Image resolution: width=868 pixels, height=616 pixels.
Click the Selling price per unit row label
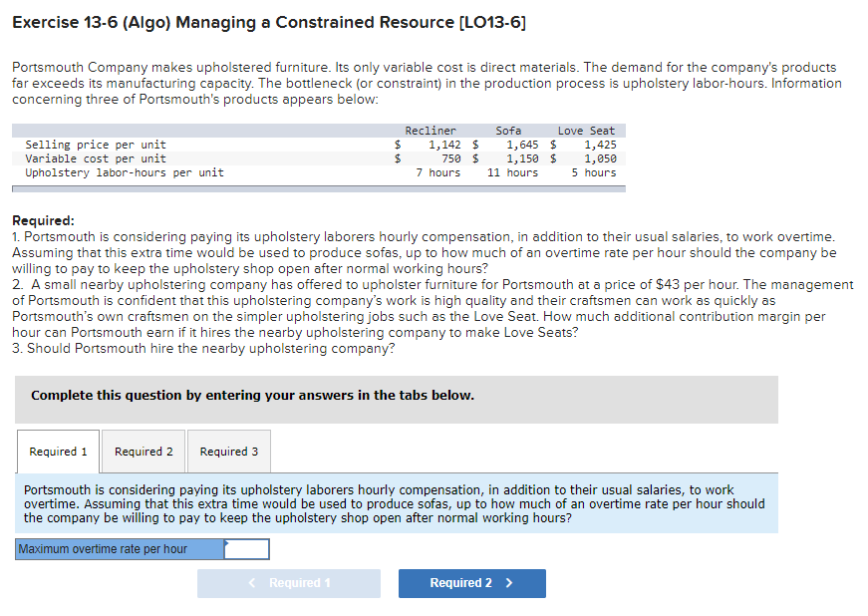click(x=92, y=144)
